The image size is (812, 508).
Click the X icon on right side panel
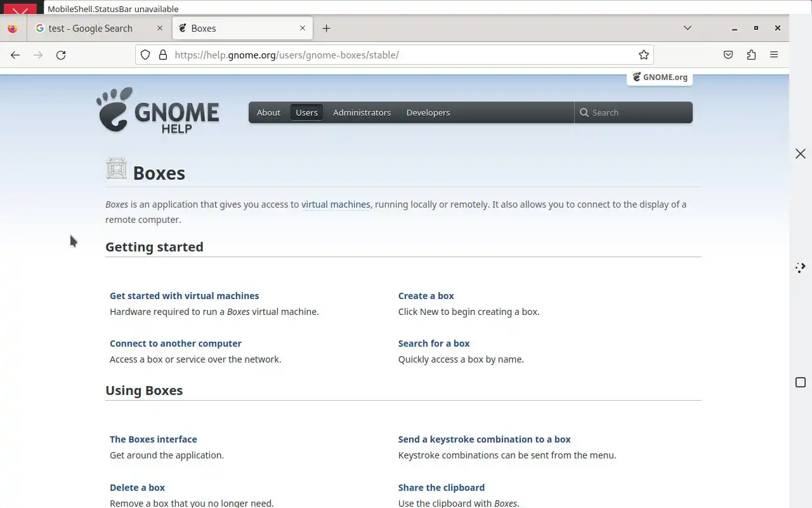(801, 154)
